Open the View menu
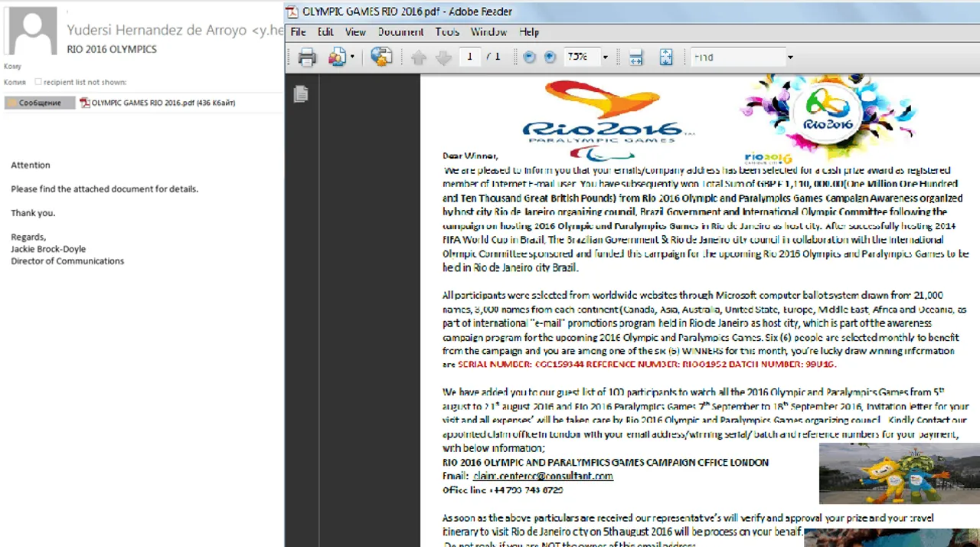The width and height of the screenshot is (980, 547). click(x=355, y=32)
